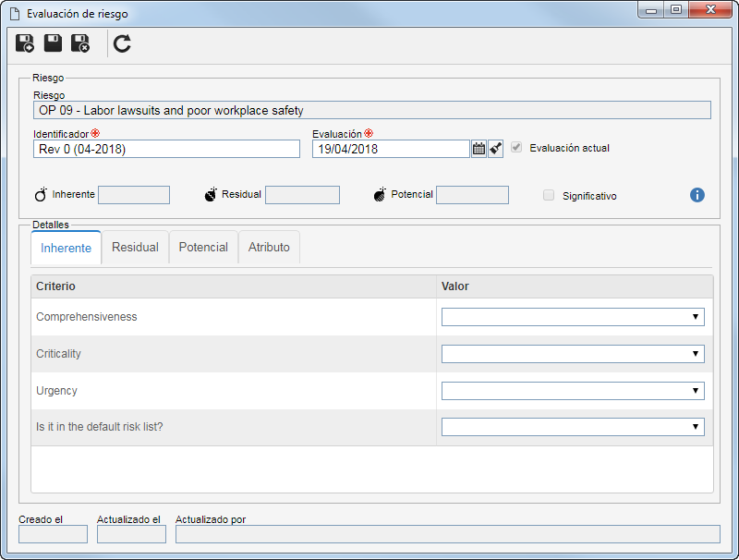Switch to the Potencial tab
The height and width of the screenshot is (560, 739).
pos(203,247)
